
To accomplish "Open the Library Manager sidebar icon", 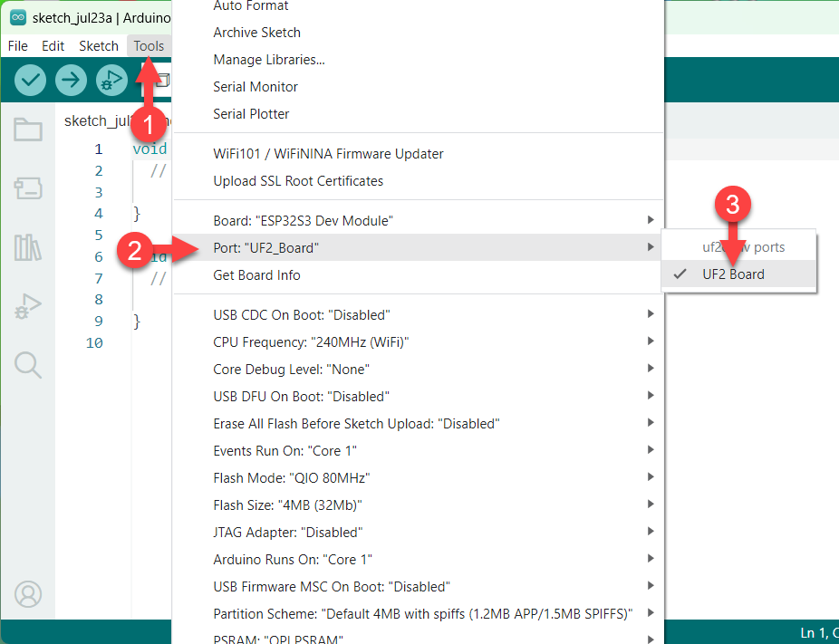I will pos(28,247).
